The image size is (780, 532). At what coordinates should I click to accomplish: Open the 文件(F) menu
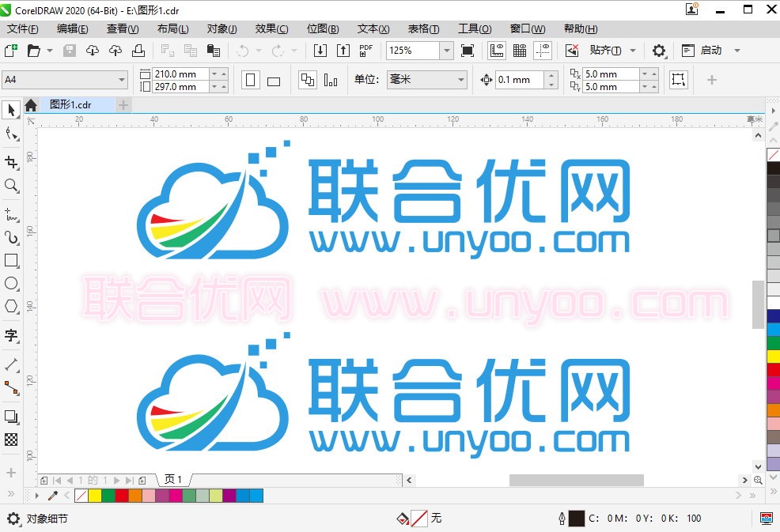23,28
